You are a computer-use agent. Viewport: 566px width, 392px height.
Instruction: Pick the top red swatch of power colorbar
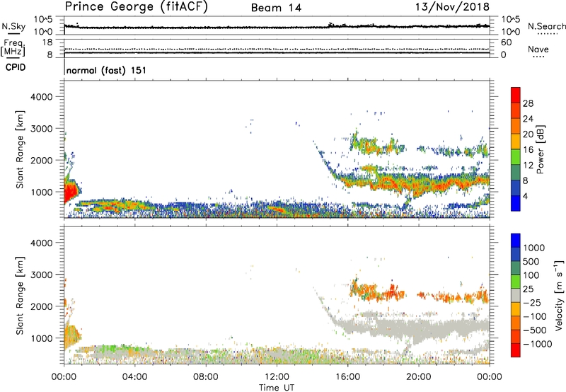(x=516, y=95)
